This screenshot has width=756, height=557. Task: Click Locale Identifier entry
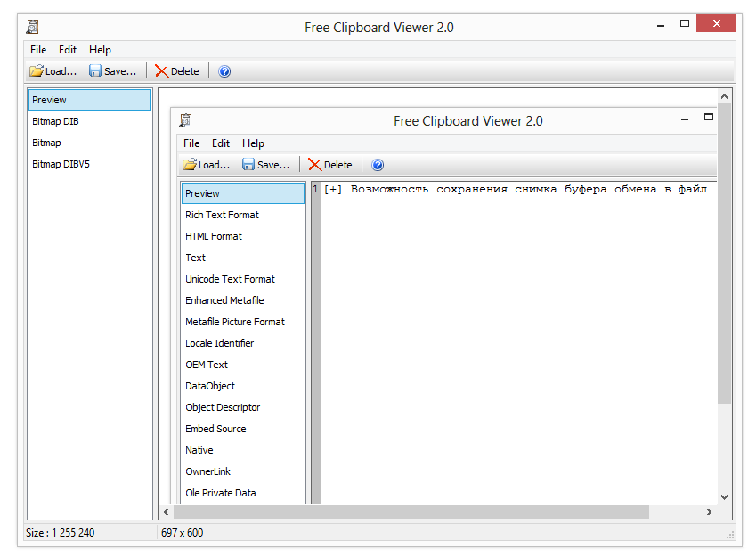[243, 343]
